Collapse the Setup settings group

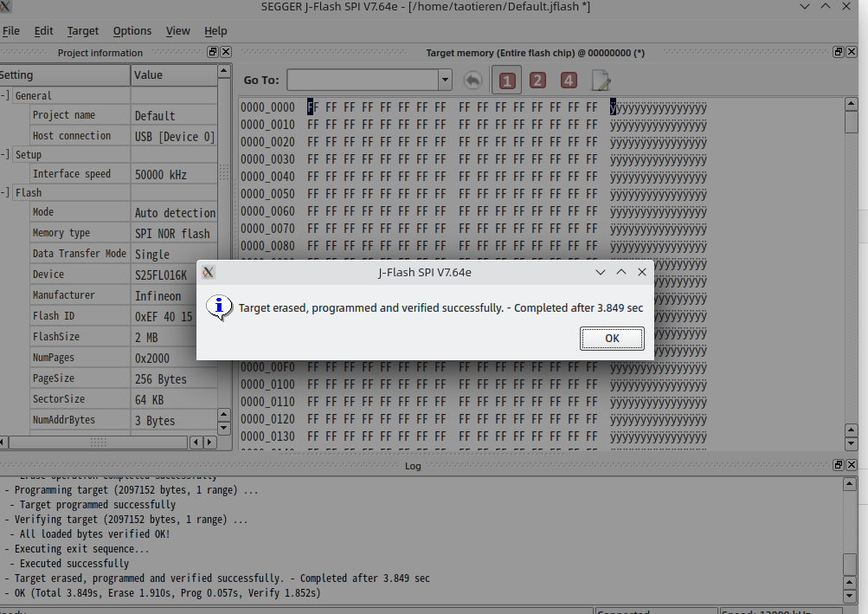coord(4,154)
